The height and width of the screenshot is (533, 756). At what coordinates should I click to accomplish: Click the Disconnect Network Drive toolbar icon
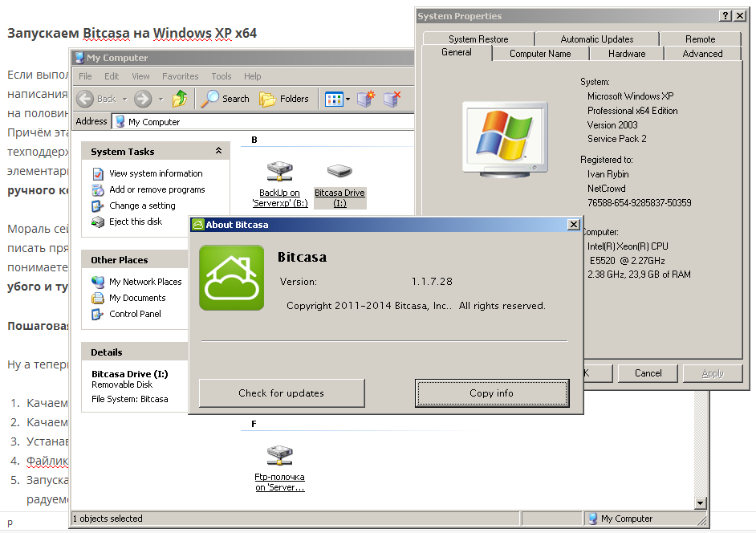coord(392,99)
